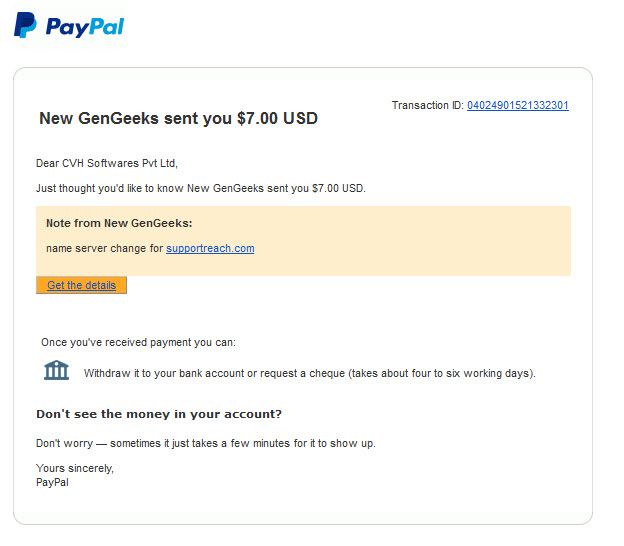
Task: Click the blank area below the signature
Action: coord(300,505)
